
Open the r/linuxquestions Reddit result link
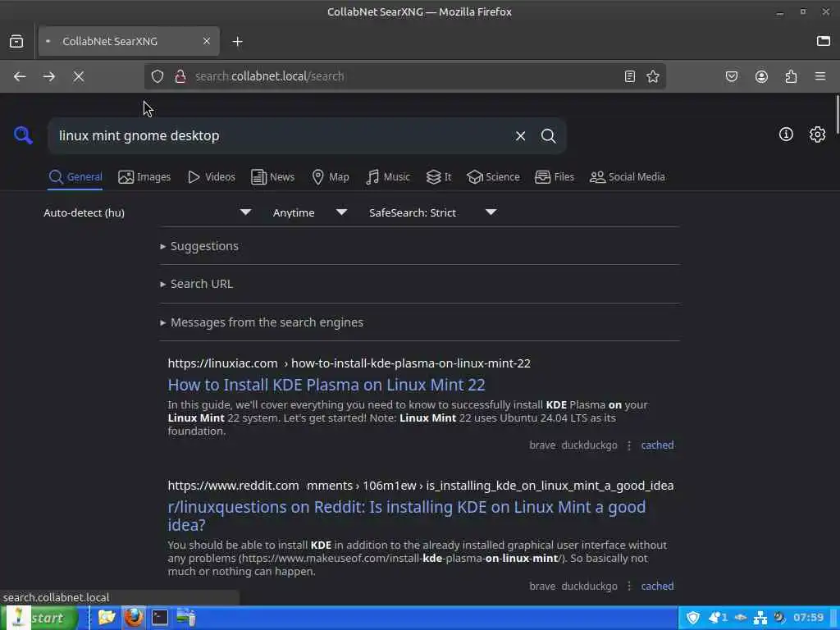[x=407, y=515]
